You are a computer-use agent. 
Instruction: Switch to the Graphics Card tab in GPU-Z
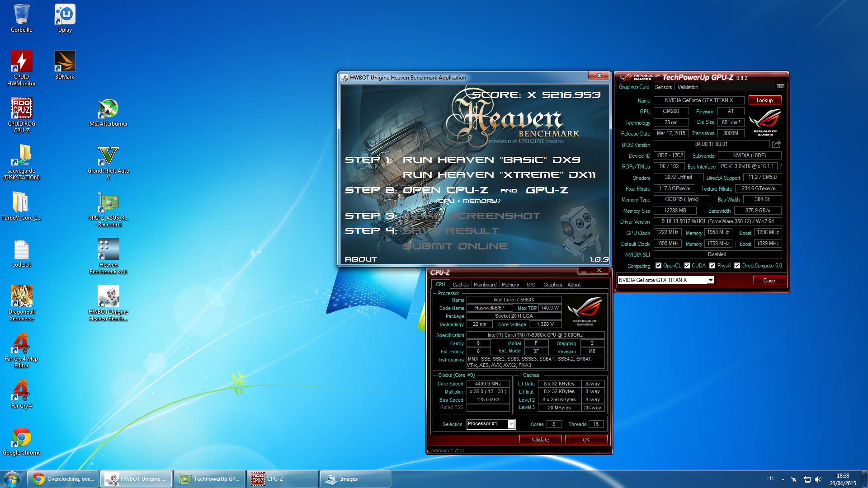[634, 87]
